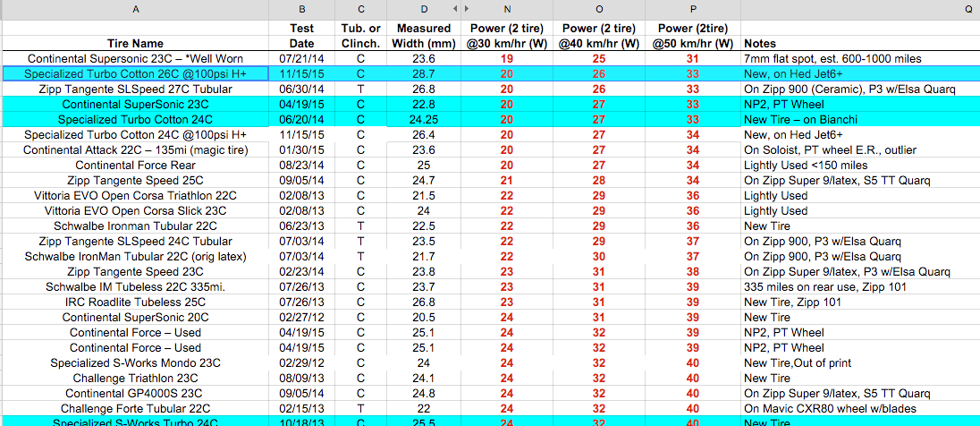Click the measured width value 24.25
The image size is (980, 426).
pyautogui.click(x=425, y=120)
